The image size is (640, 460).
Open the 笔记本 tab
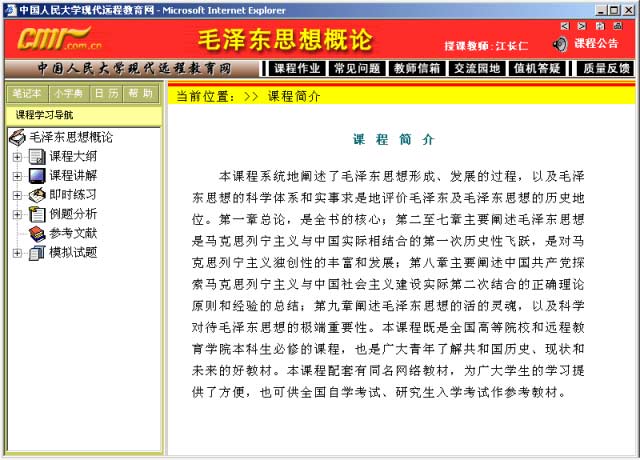27,93
